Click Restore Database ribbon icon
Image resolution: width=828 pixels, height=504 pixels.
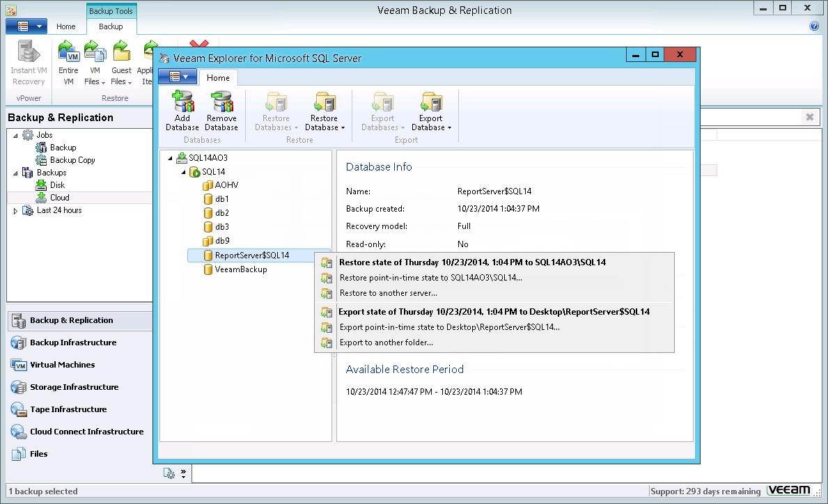coord(325,102)
